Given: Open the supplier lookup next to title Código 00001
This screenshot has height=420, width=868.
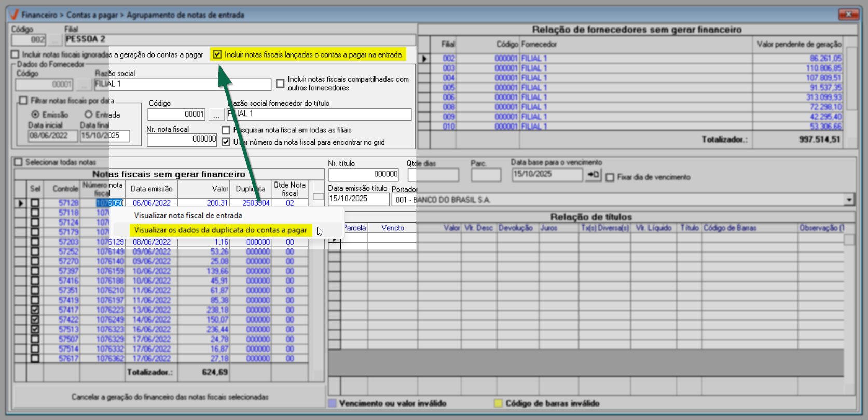Looking at the screenshot, I should pos(216,115).
